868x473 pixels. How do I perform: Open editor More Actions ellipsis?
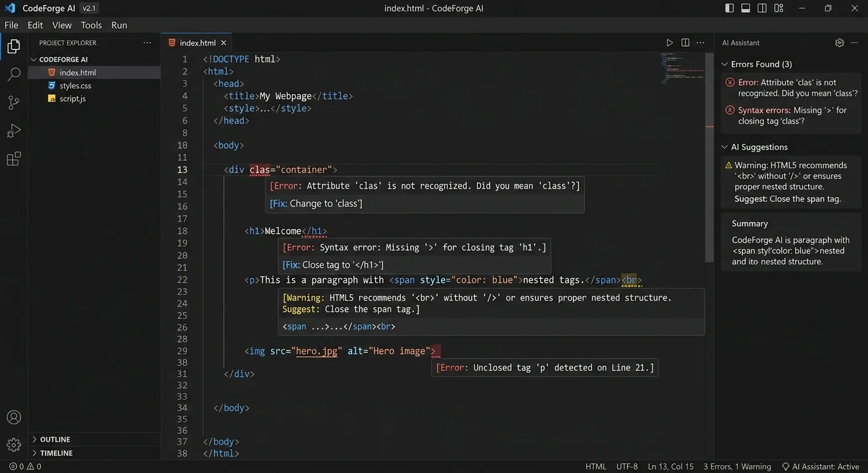click(700, 42)
